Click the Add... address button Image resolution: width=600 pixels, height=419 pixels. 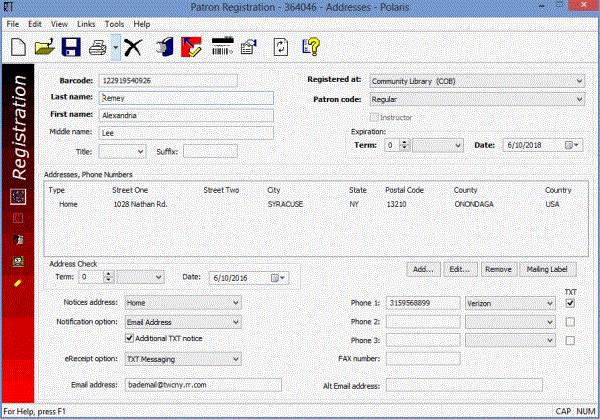(x=423, y=269)
